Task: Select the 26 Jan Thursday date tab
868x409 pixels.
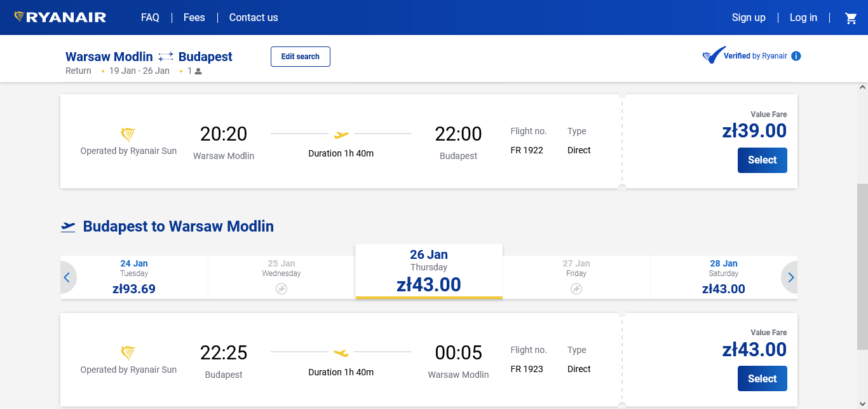Action: click(429, 272)
